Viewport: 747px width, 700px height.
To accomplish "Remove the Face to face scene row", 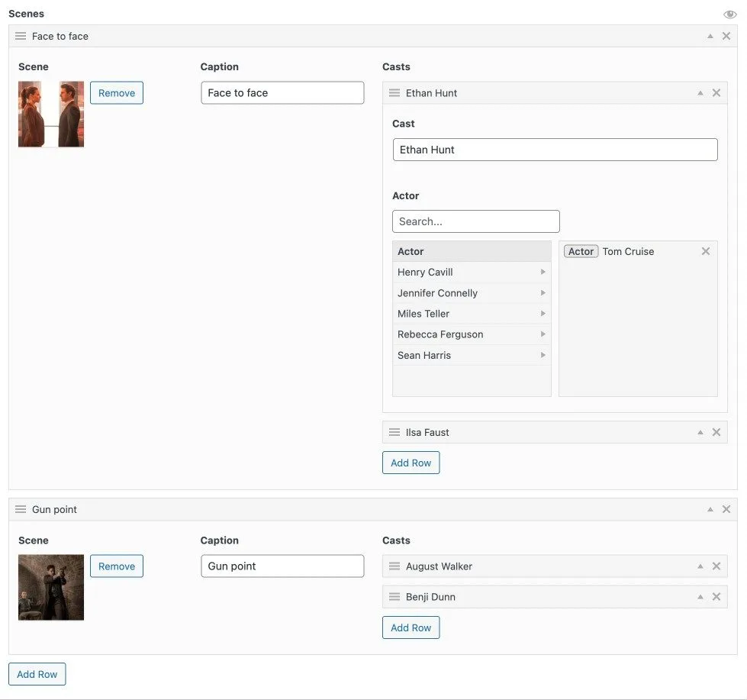I will click(726, 36).
